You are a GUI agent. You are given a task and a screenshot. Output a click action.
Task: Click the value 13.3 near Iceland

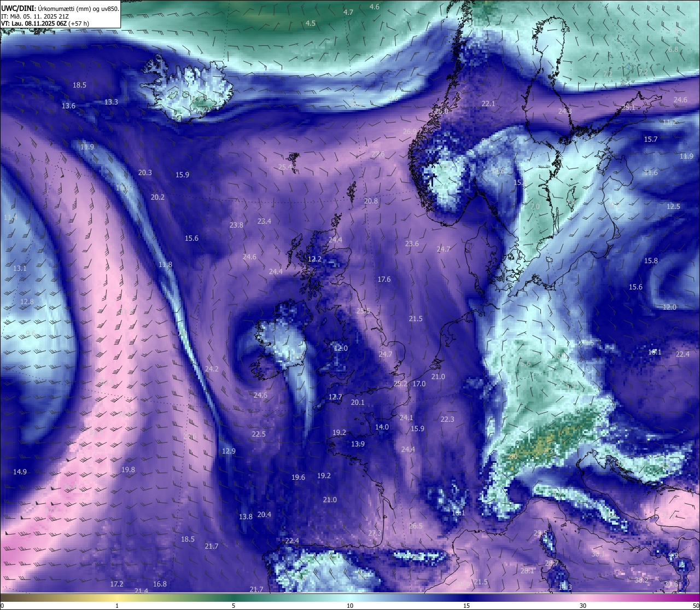pos(111,102)
